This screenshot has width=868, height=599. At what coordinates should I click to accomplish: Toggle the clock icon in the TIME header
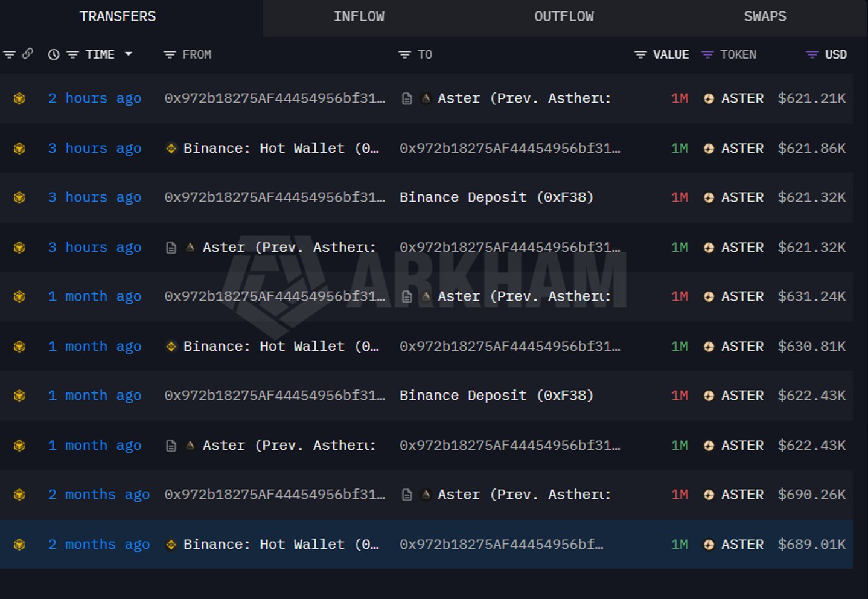coord(54,54)
